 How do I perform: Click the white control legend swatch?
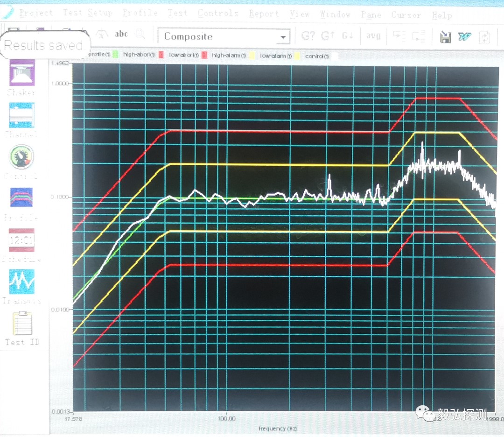click(334, 56)
